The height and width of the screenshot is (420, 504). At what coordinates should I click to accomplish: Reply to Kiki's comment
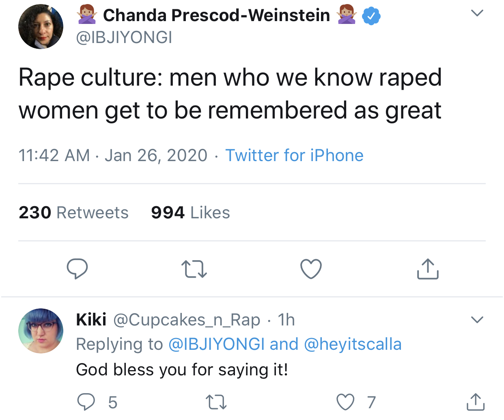[x=86, y=402]
